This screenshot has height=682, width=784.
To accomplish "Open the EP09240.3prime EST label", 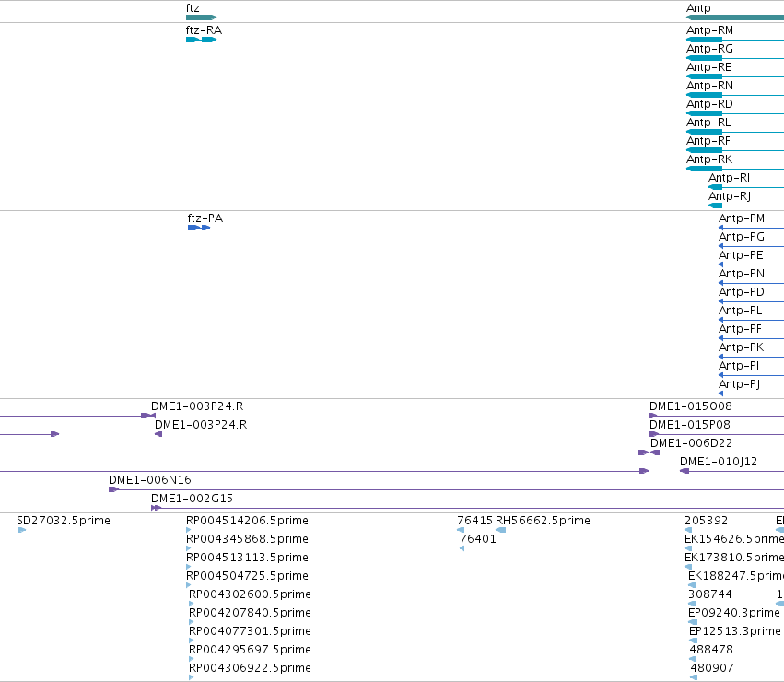I will tap(734, 613).
